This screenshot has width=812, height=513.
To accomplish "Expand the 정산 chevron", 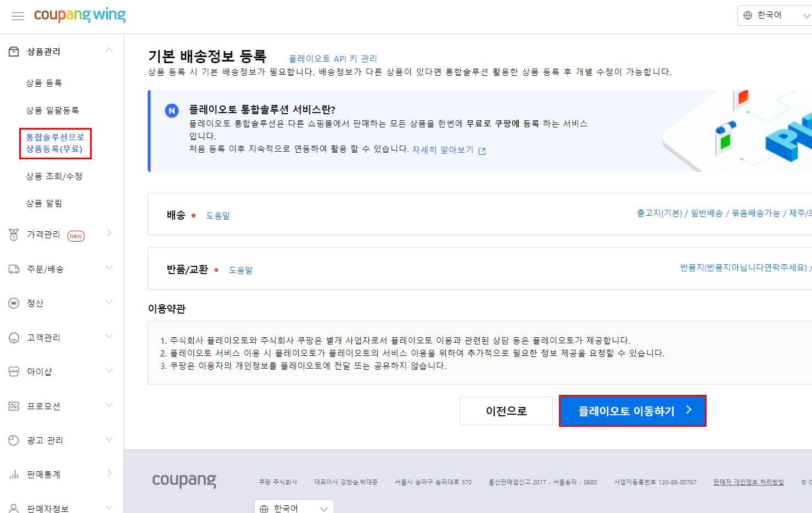I will (109, 302).
